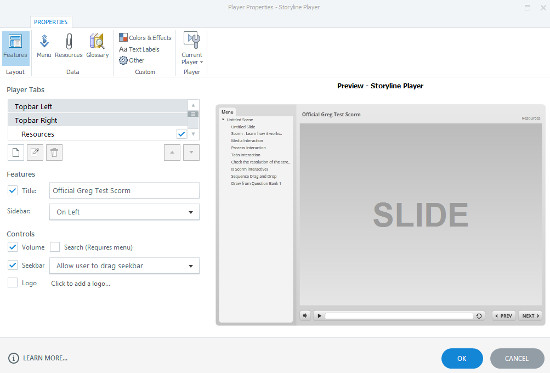Select 'Process Interaction' in preview menu

pos(248,148)
